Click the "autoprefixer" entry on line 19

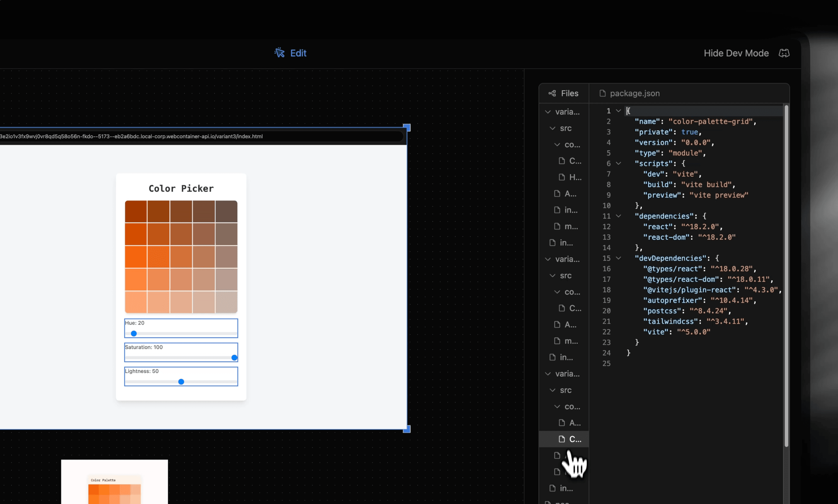click(x=699, y=300)
